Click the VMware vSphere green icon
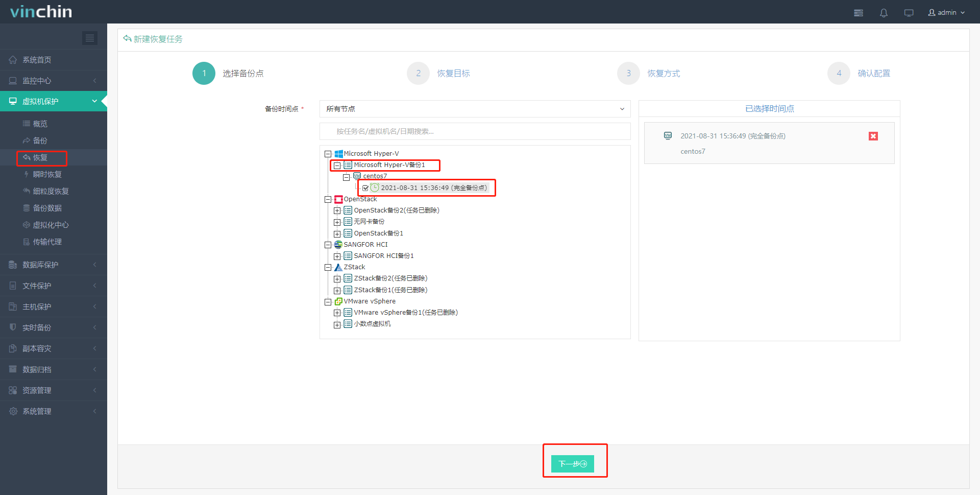The height and width of the screenshot is (495, 980). pos(338,301)
